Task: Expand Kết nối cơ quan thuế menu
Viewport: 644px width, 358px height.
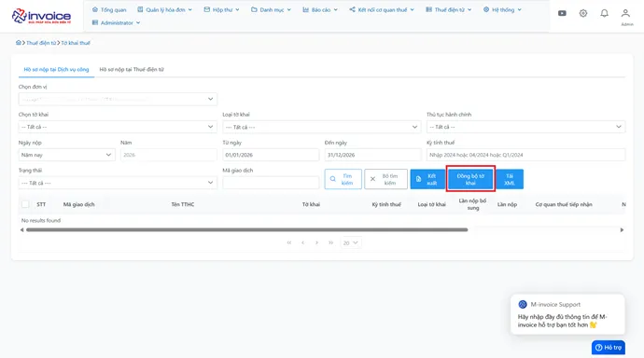Action: 382,9
